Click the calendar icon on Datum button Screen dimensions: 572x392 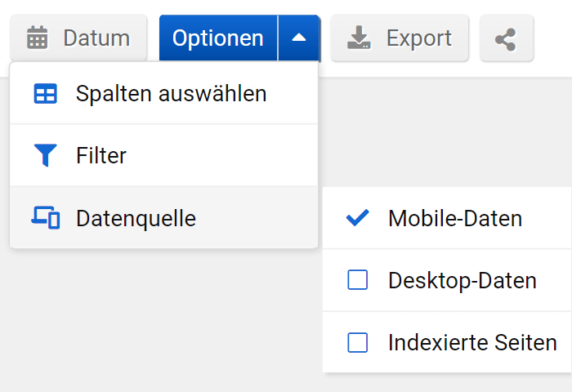(38, 38)
